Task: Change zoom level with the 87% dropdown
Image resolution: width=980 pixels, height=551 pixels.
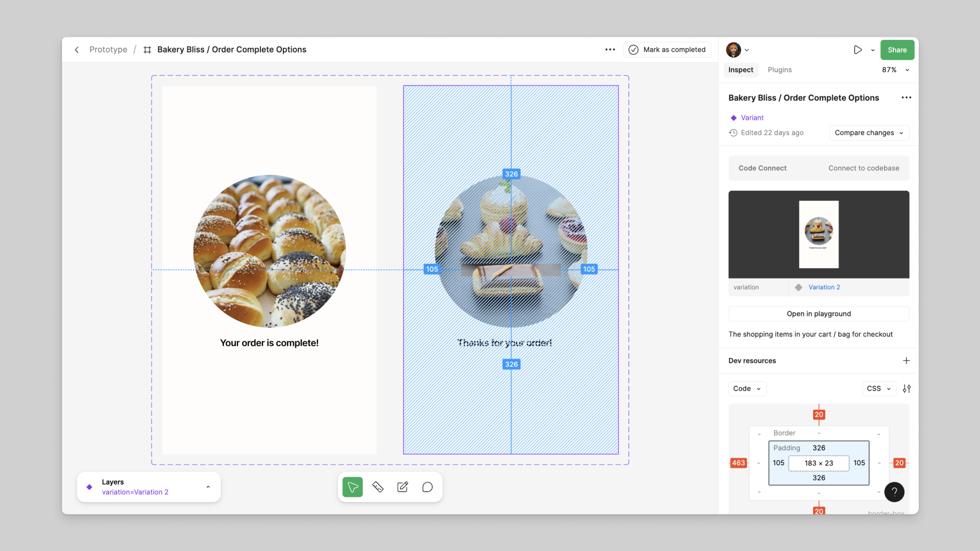Action: (x=895, y=70)
